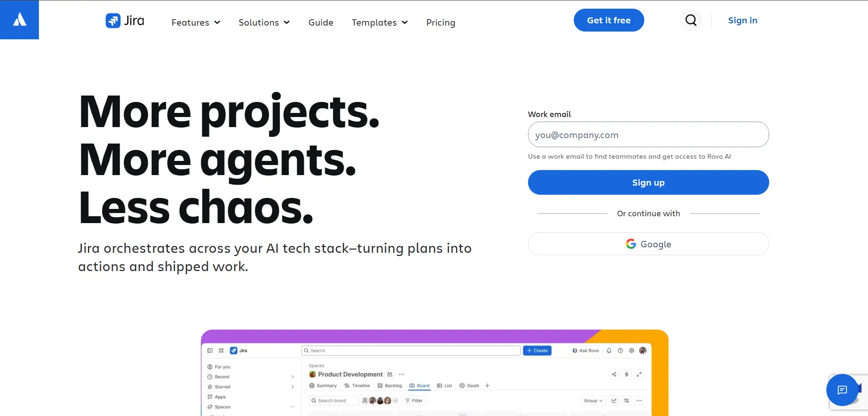Click the Search board field in the preview
The width and height of the screenshot is (868, 416).
click(333, 400)
